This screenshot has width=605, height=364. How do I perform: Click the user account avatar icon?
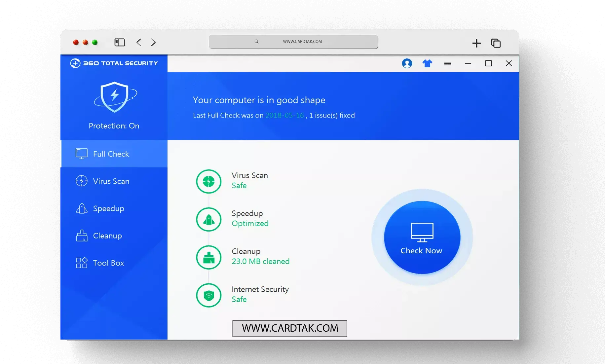(x=407, y=63)
